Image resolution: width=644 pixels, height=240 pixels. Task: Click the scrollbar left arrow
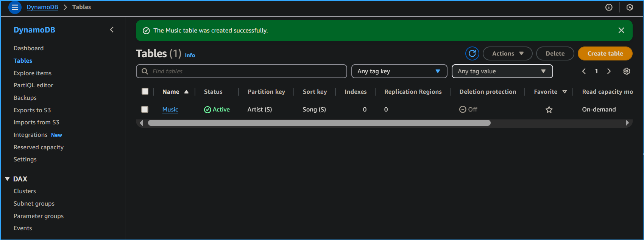pos(141,123)
